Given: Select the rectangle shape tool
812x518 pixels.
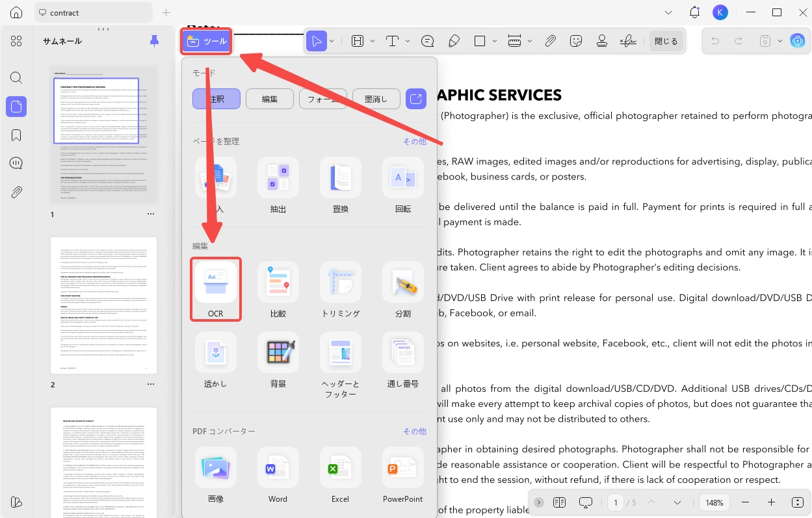Looking at the screenshot, I should pos(480,41).
